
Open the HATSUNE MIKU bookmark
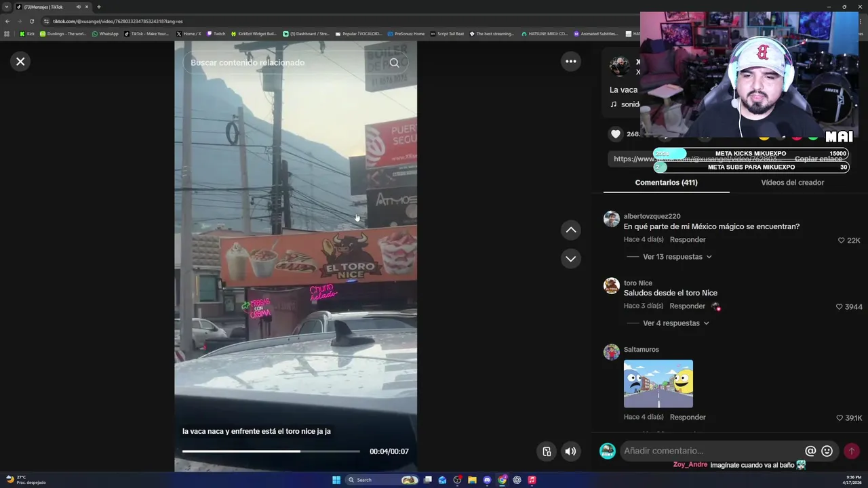[544, 34]
